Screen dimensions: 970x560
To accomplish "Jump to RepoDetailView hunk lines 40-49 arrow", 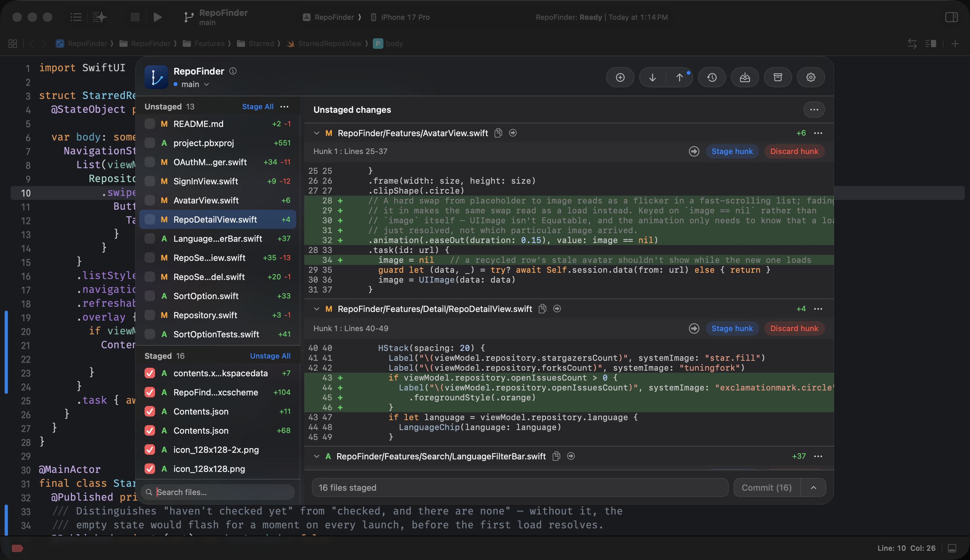I will pyautogui.click(x=694, y=328).
